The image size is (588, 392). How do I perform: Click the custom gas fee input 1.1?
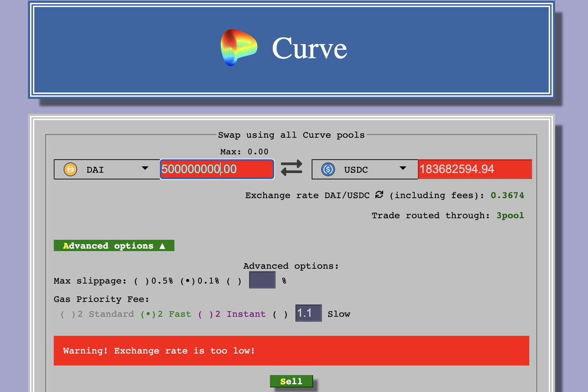[308, 313]
